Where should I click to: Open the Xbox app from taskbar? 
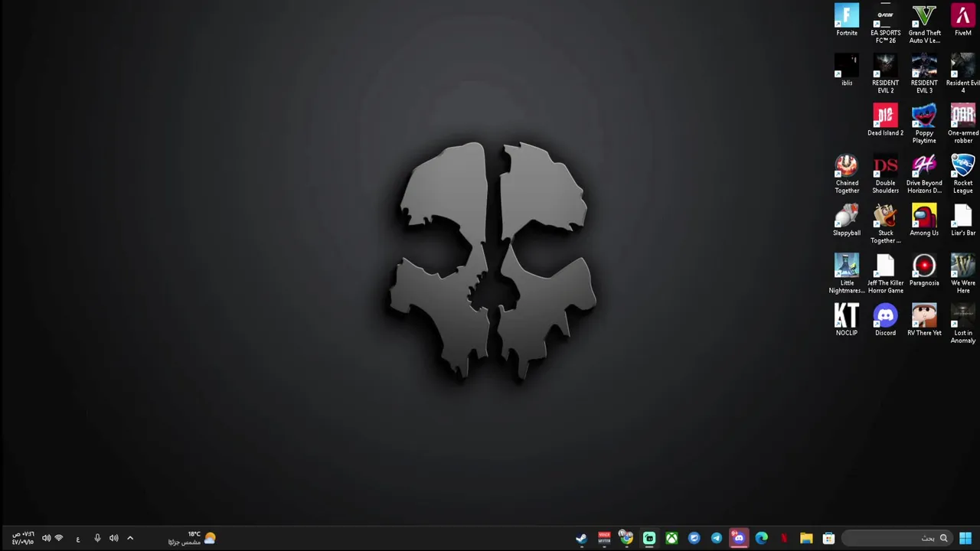[671, 538]
